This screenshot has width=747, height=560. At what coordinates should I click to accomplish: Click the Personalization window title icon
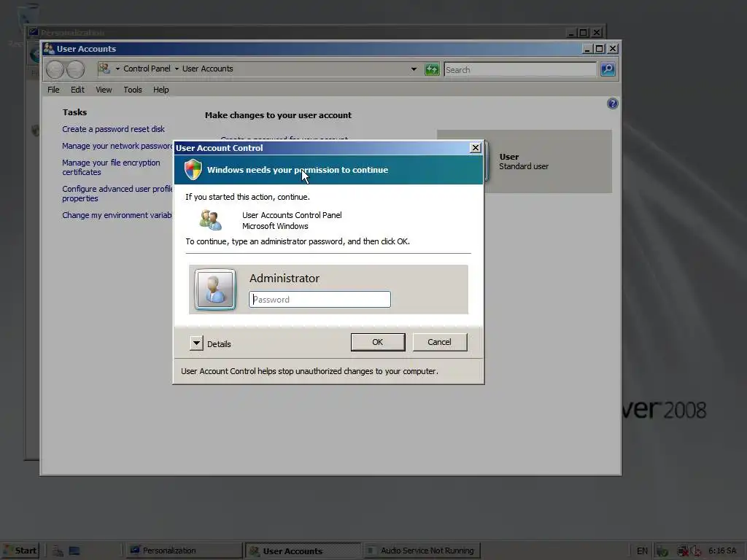(34, 32)
